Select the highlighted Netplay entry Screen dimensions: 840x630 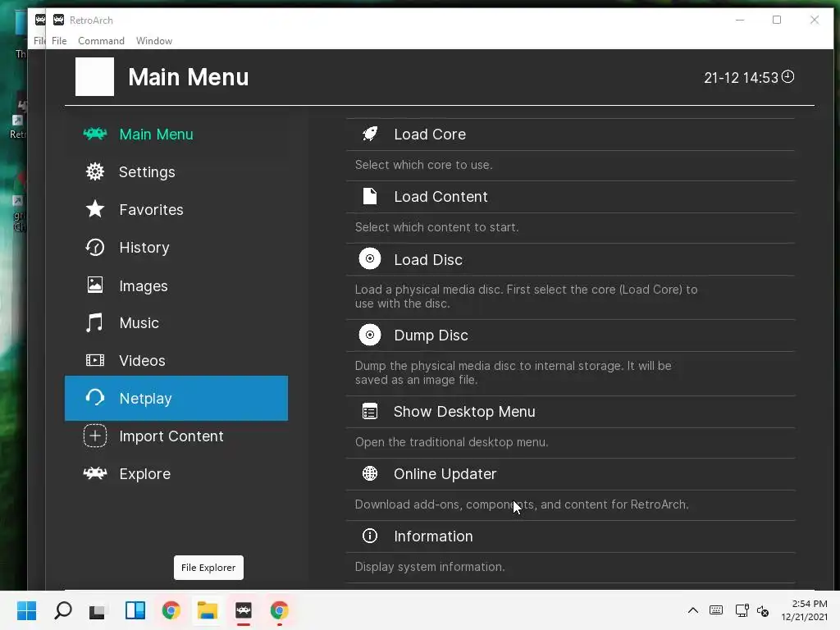point(176,398)
